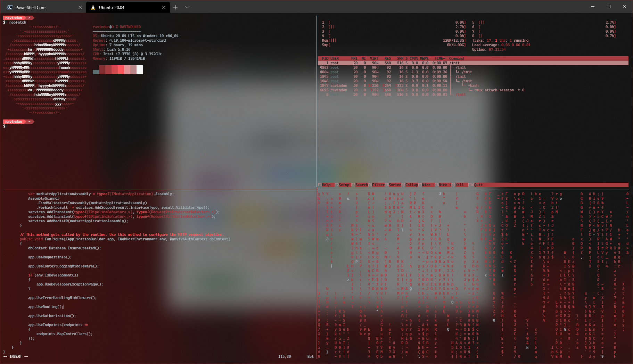
Task: Close the PowerShell Core tab
Action: [80, 7]
